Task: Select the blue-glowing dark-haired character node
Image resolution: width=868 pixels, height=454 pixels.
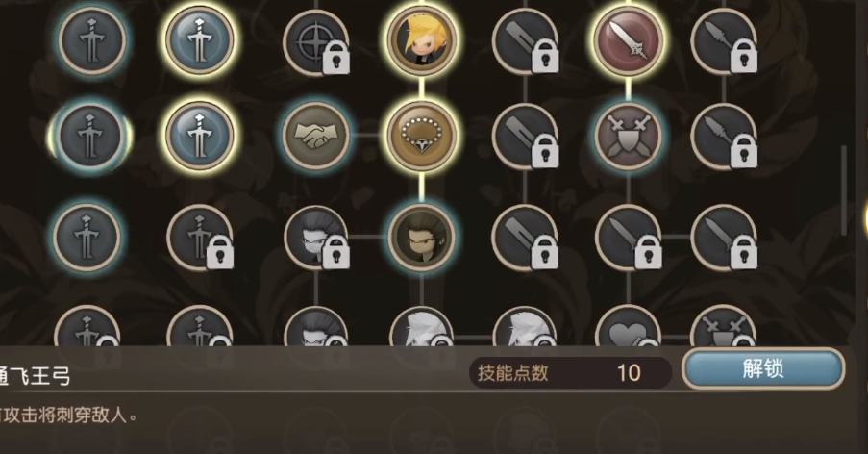Action: point(421,238)
